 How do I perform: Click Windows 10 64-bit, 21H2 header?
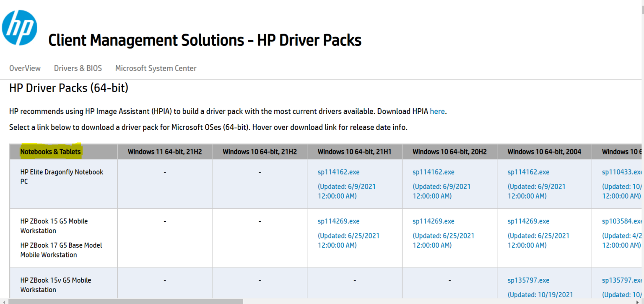(260, 152)
